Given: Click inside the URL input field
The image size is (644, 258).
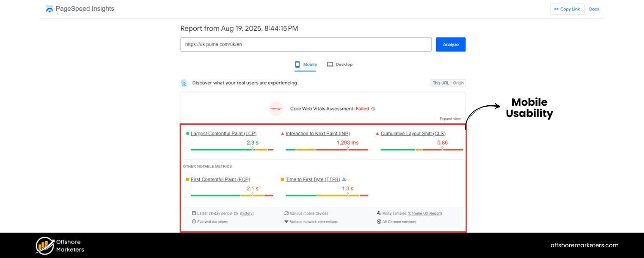Looking at the screenshot, I should (306, 44).
